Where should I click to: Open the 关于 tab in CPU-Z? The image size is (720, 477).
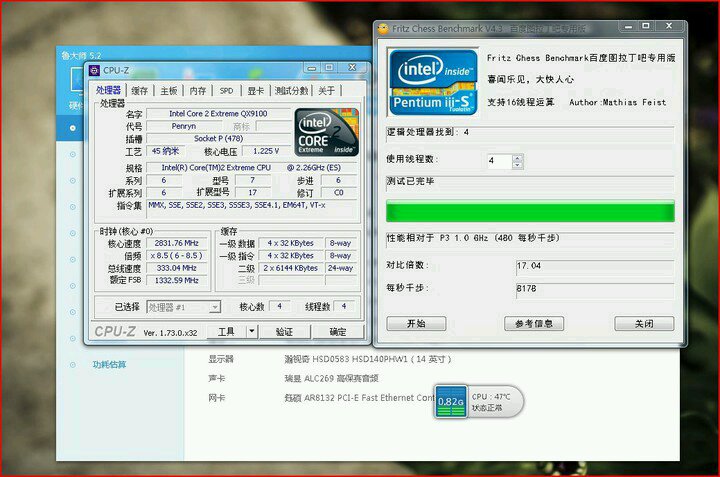click(x=326, y=91)
